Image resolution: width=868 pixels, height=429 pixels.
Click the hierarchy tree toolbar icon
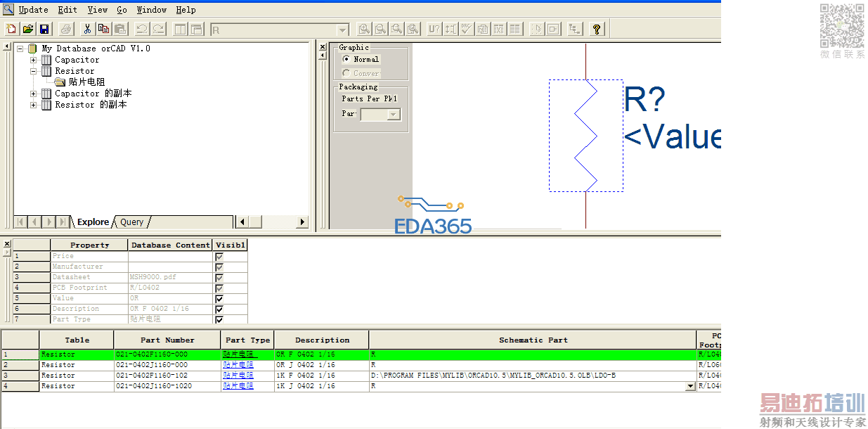(x=574, y=29)
